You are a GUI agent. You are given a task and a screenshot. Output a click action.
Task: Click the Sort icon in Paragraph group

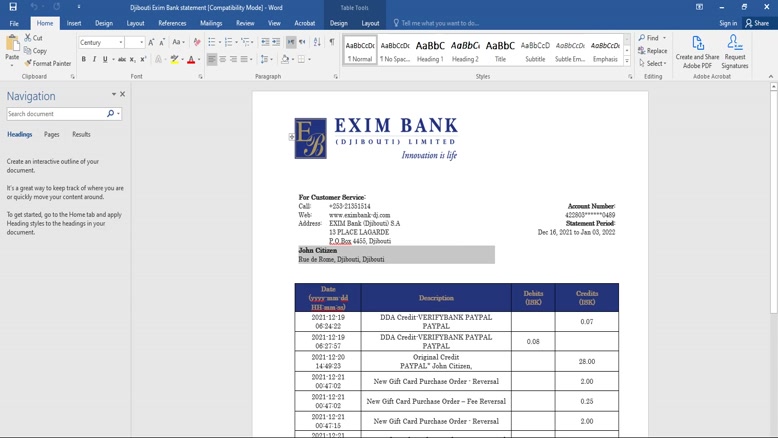pyautogui.click(x=317, y=42)
